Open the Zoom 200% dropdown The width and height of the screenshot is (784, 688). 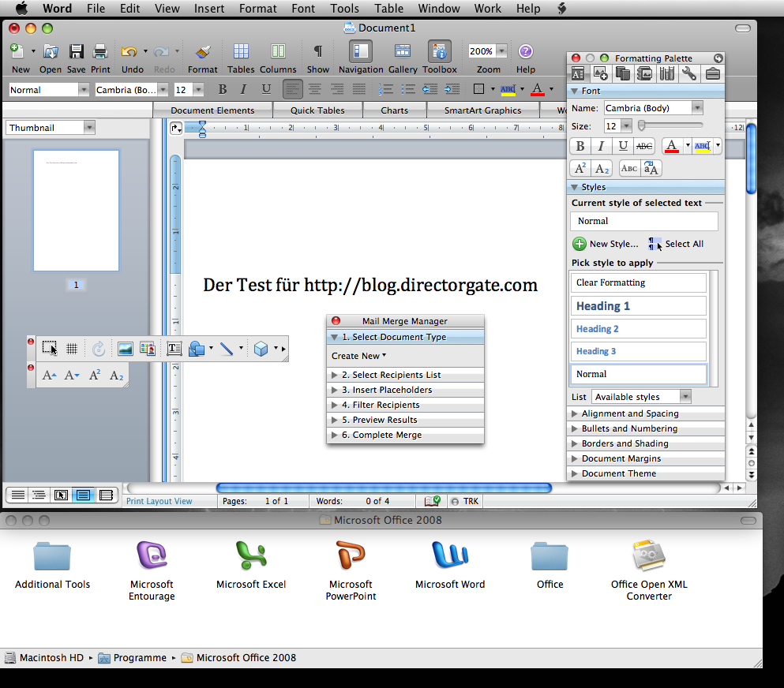(x=501, y=51)
